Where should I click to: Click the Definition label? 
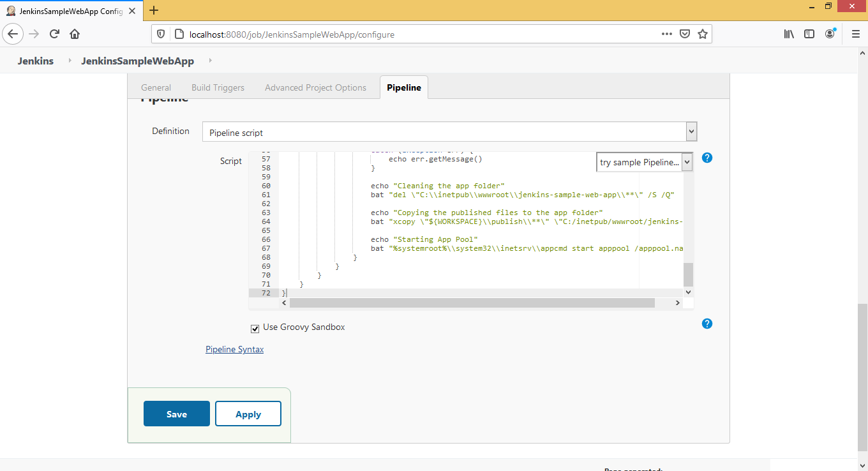click(170, 131)
